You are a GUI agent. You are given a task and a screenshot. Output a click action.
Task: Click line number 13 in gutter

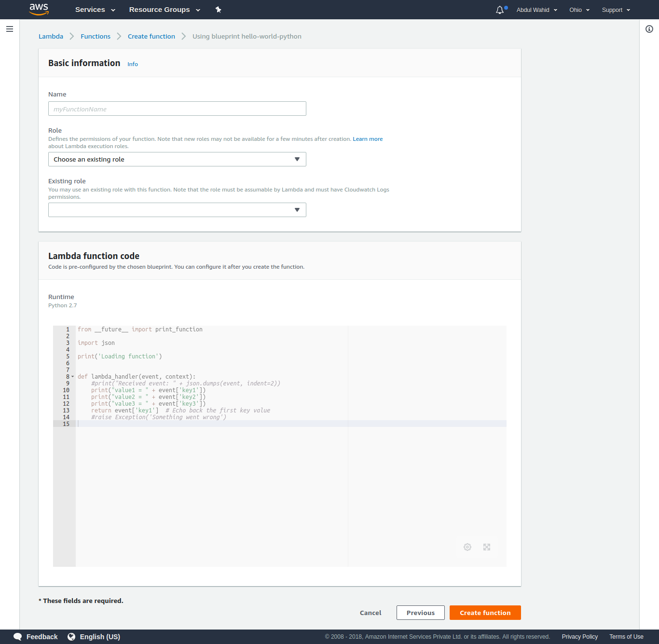click(x=66, y=411)
